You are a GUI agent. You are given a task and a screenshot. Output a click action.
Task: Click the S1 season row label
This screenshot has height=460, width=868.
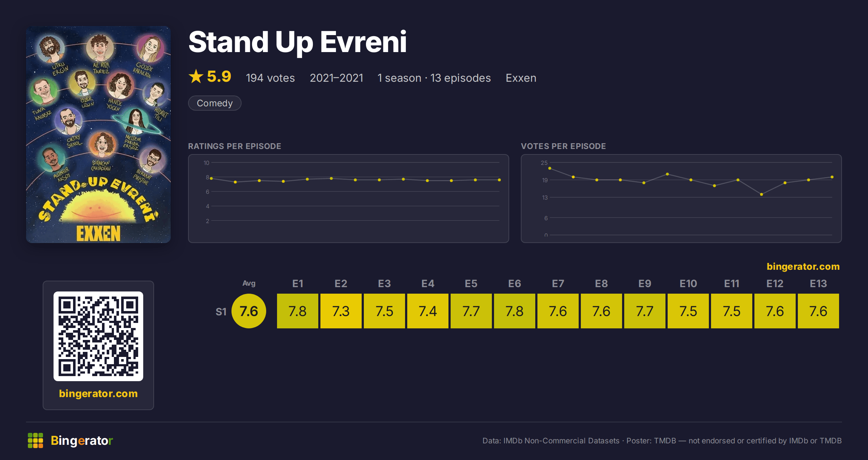coord(221,312)
